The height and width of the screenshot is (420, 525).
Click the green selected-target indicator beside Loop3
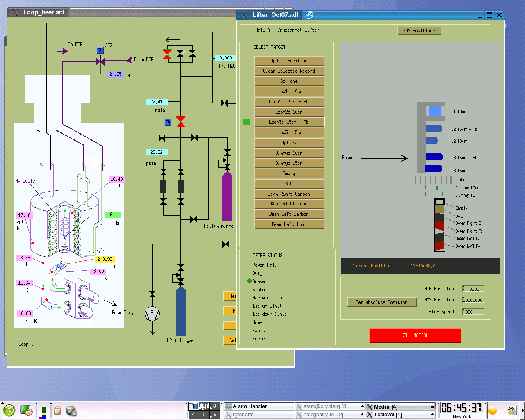pyautogui.click(x=247, y=122)
